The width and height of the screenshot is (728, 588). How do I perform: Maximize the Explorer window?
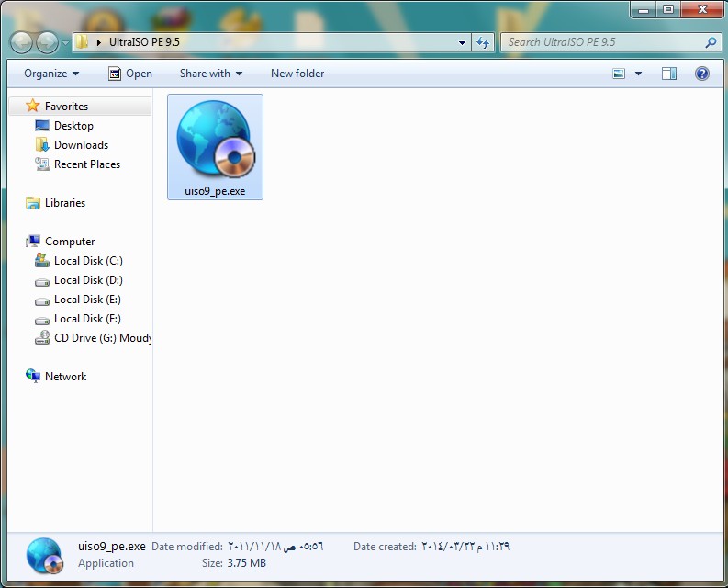pyautogui.click(x=668, y=9)
